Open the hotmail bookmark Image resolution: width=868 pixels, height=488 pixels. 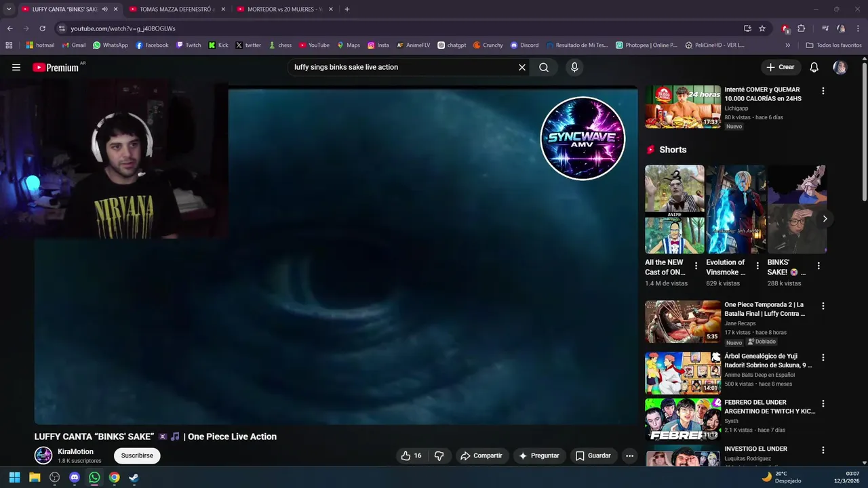[x=40, y=45]
